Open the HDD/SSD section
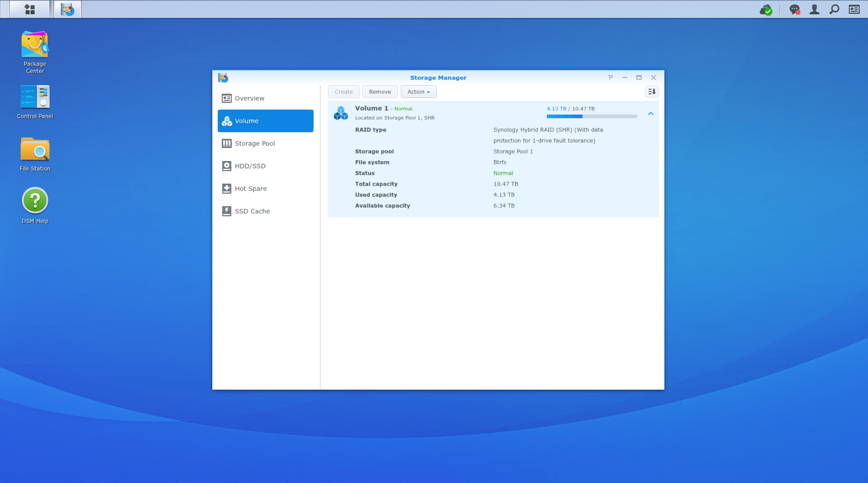Image resolution: width=868 pixels, height=483 pixels. [x=265, y=166]
